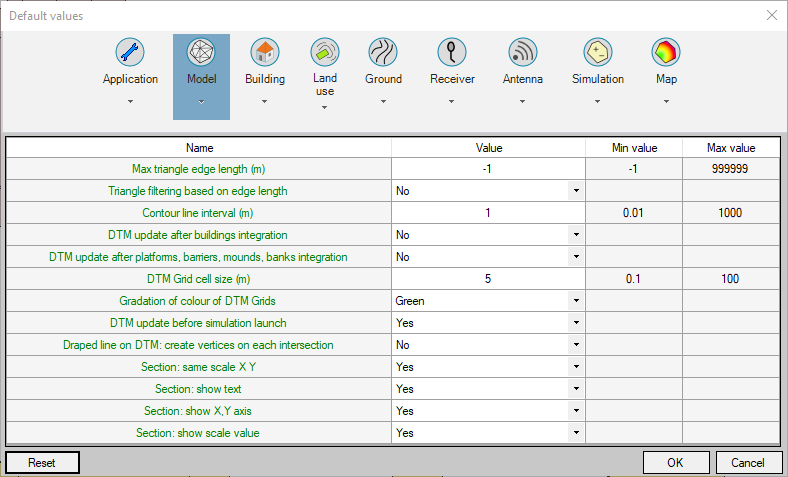Click the Building label in toolbar
788x477 pixels.
pyautogui.click(x=265, y=79)
